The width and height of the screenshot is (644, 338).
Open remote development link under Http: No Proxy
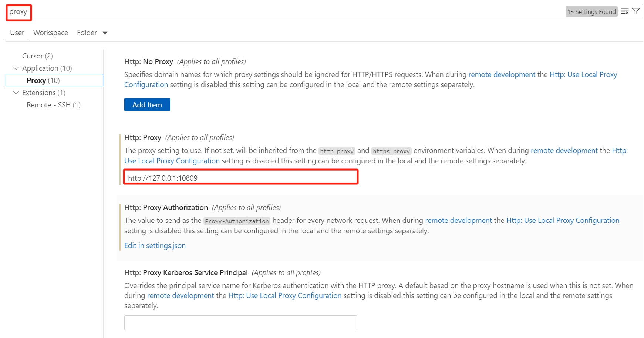click(x=502, y=74)
